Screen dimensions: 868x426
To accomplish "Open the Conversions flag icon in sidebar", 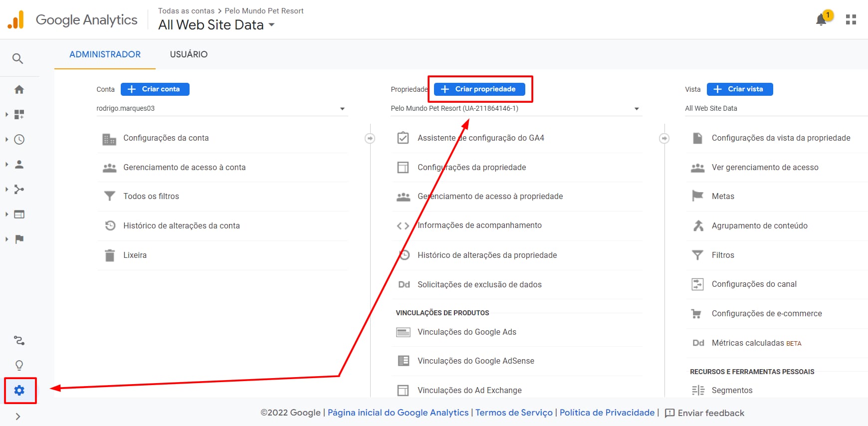I will click(x=19, y=239).
